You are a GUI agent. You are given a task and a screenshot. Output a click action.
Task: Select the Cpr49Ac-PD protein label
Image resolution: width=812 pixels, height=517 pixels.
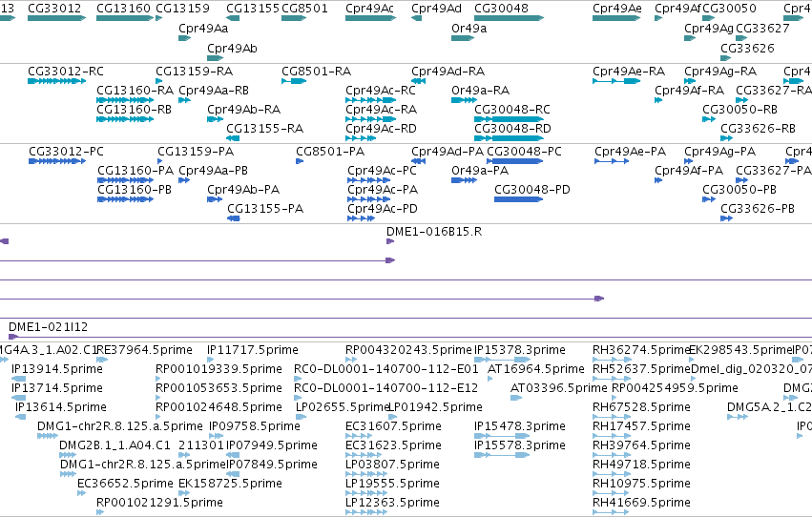[x=383, y=209]
